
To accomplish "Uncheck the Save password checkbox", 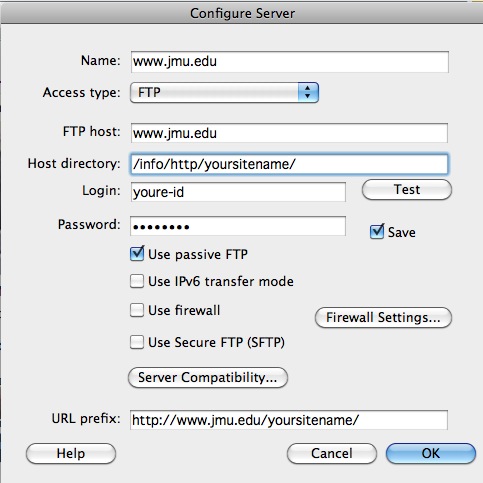I will pyautogui.click(x=377, y=231).
